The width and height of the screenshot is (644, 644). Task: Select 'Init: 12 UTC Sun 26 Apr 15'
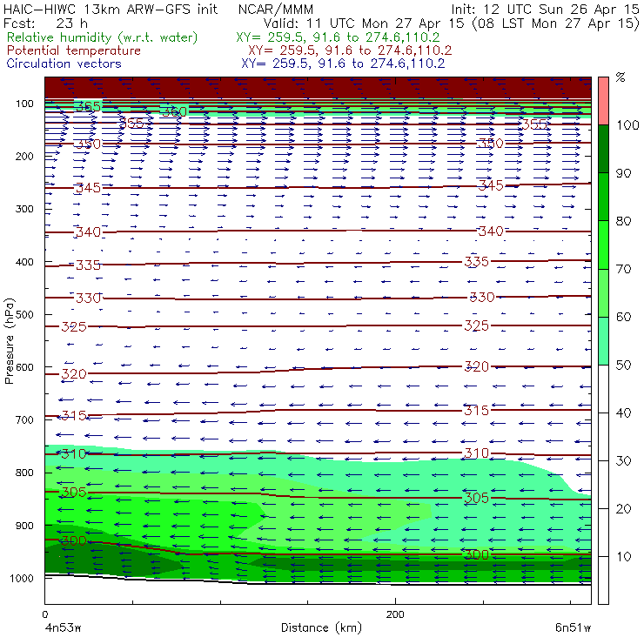[x=546, y=10]
